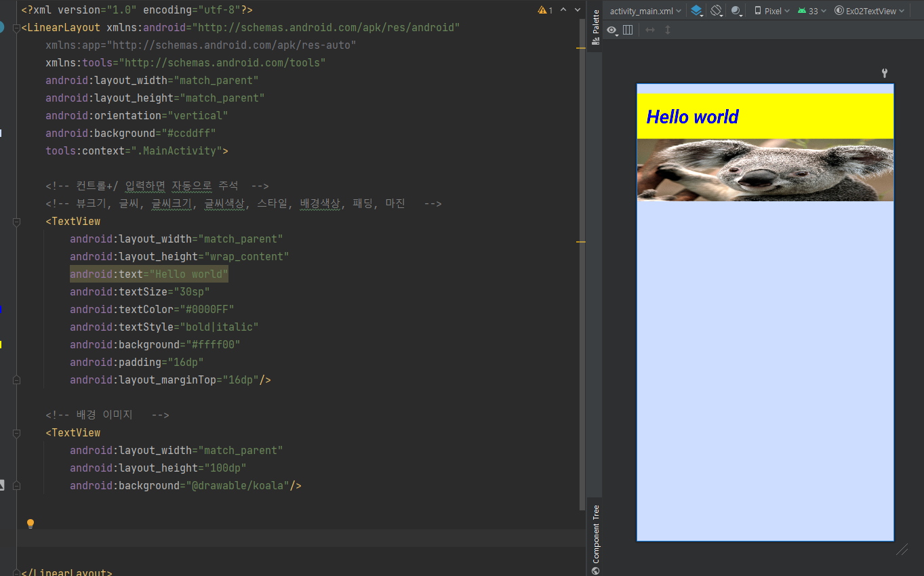Viewport: 924px width, 576px height.
Task: Click the blue #0000FF gutter color swatch
Action: click(x=1, y=309)
